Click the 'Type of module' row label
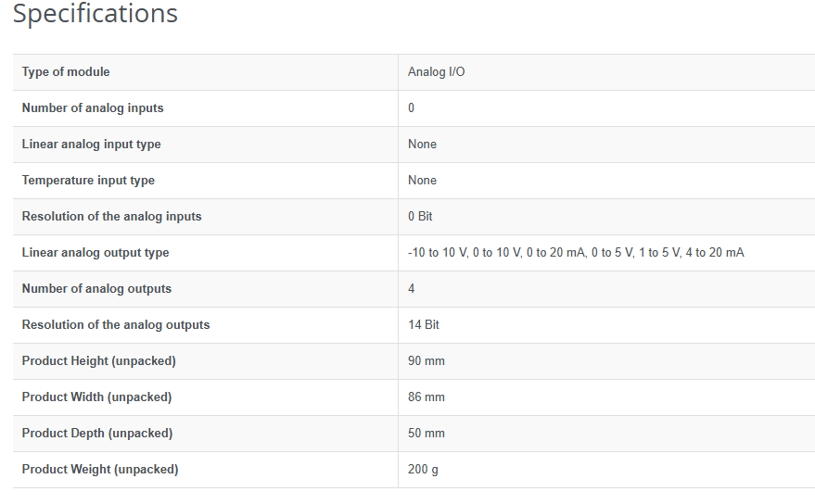This screenshot has height=504, width=815. [x=66, y=72]
